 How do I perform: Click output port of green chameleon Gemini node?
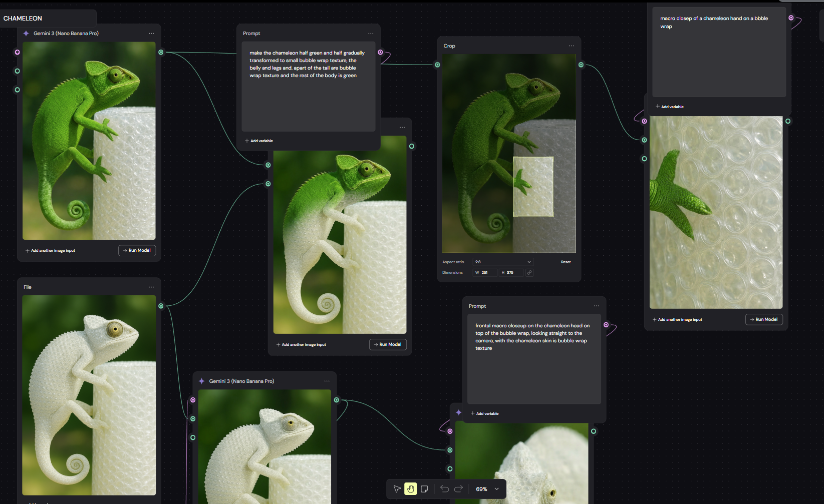click(x=161, y=52)
